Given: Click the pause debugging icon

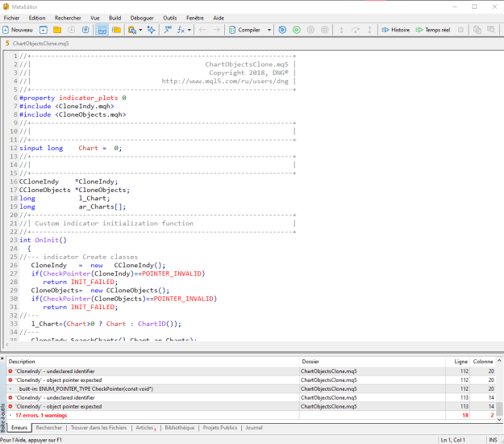Looking at the screenshot, I should (x=310, y=30).
